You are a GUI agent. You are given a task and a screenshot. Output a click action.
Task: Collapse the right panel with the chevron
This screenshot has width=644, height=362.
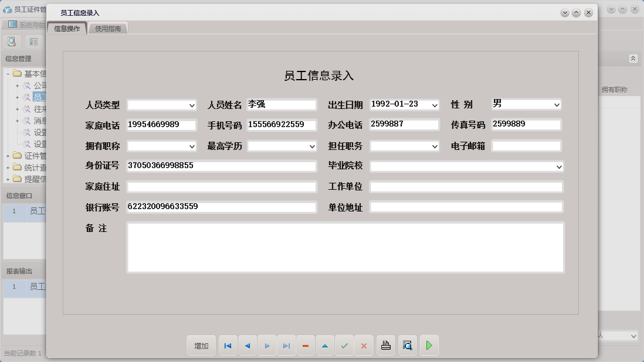pyautogui.click(x=632, y=58)
